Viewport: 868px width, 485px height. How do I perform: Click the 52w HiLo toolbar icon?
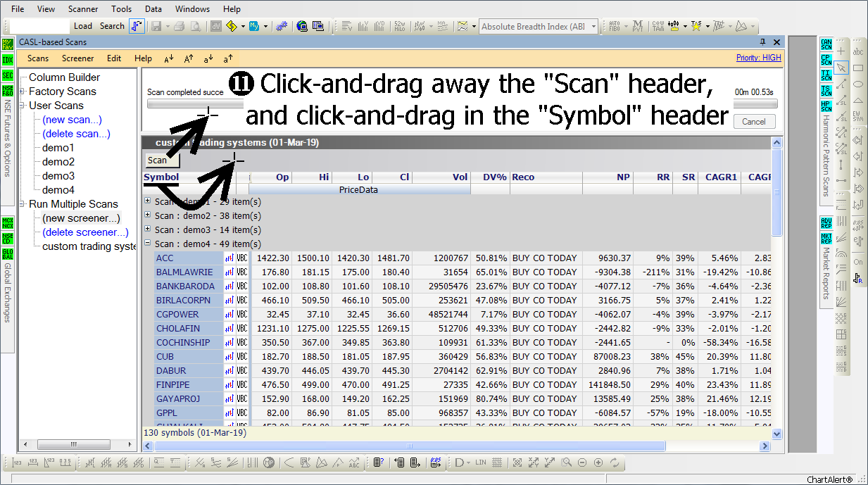point(401,26)
